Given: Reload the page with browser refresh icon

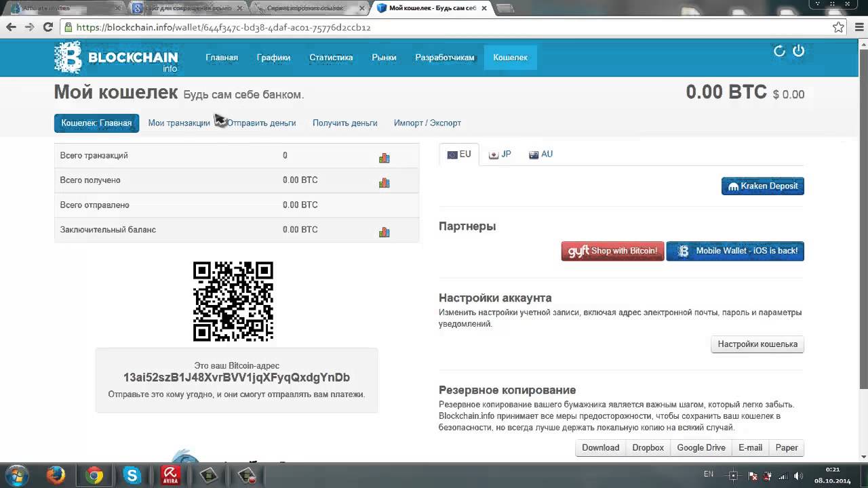Looking at the screenshot, I should click(x=47, y=27).
